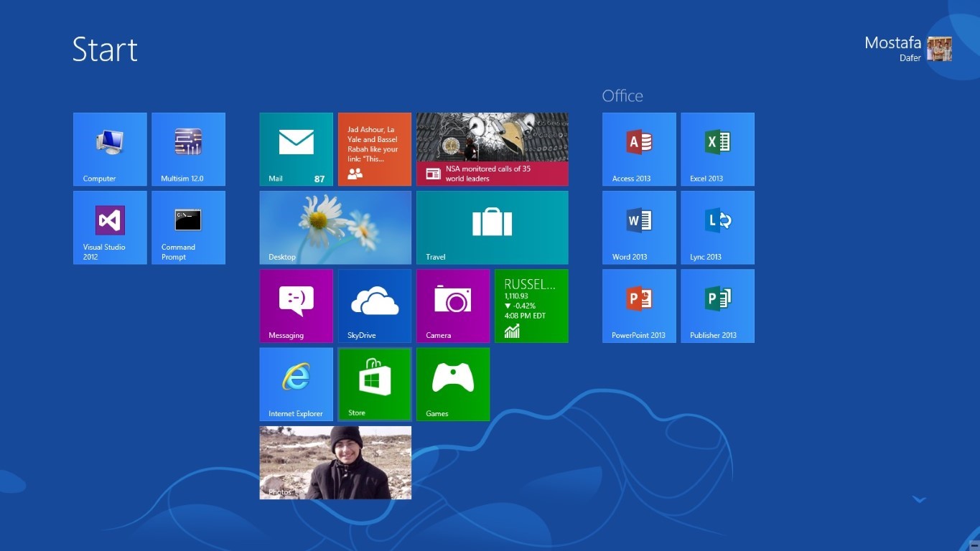Launch Multisim 12.0 tile

[188, 149]
